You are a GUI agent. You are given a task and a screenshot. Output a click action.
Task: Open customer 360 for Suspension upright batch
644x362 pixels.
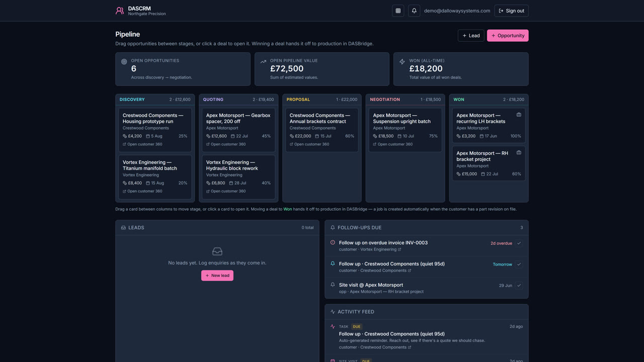[x=393, y=144]
